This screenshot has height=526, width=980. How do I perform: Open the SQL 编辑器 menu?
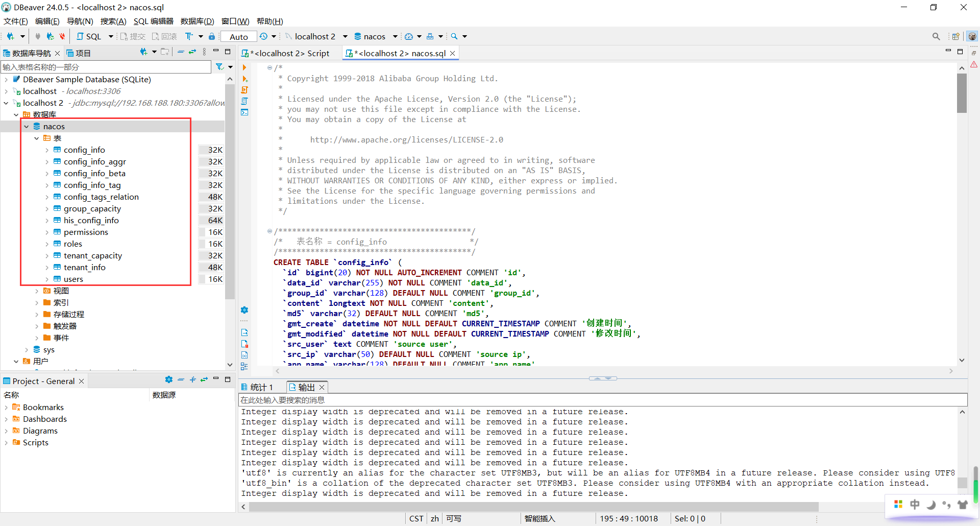pyautogui.click(x=153, y=21)
